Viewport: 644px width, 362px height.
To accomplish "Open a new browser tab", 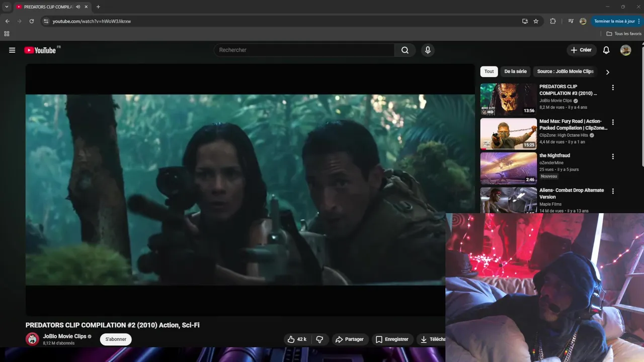I will (x=98, y=7).
